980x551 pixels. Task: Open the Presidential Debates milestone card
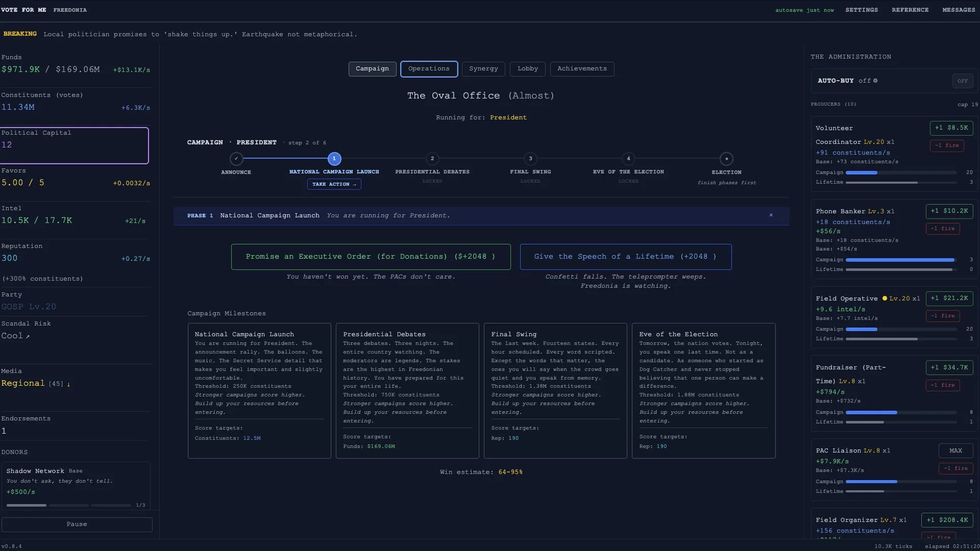[x=407, y=391]
